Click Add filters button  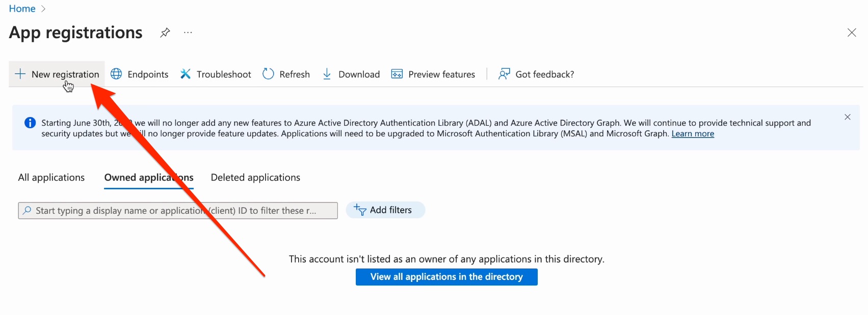[385, 210]
